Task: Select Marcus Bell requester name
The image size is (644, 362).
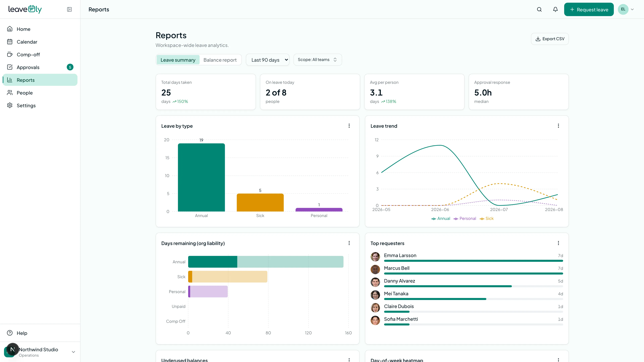Action: pyautogui.click(x=396, y=268)
